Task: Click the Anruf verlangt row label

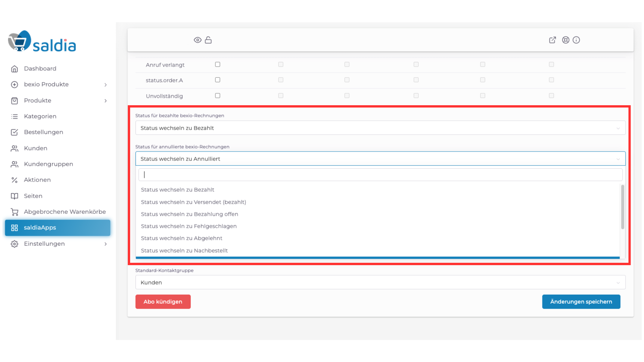Action: pyautogui.click(x=165, y=65)
